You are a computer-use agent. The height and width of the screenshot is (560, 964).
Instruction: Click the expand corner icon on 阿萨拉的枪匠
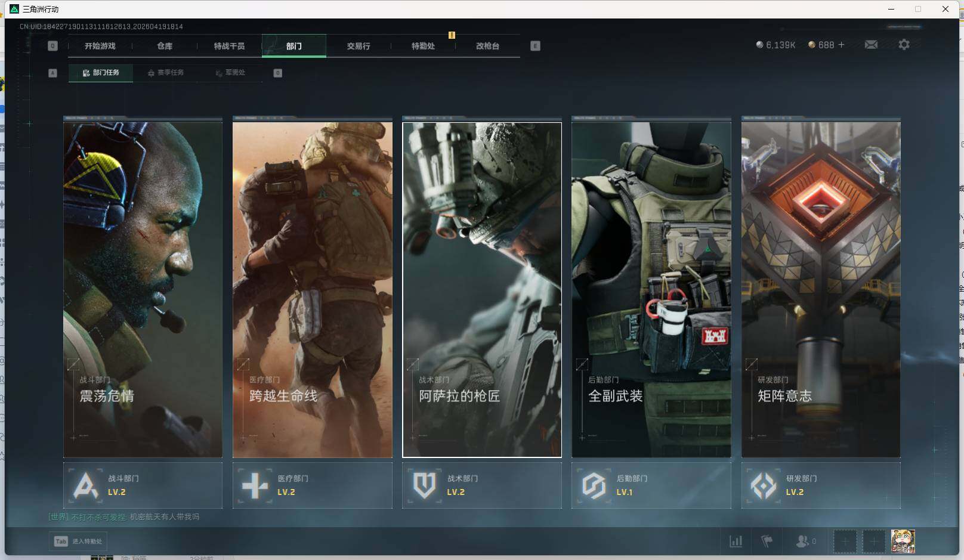(x=412, y=364)
